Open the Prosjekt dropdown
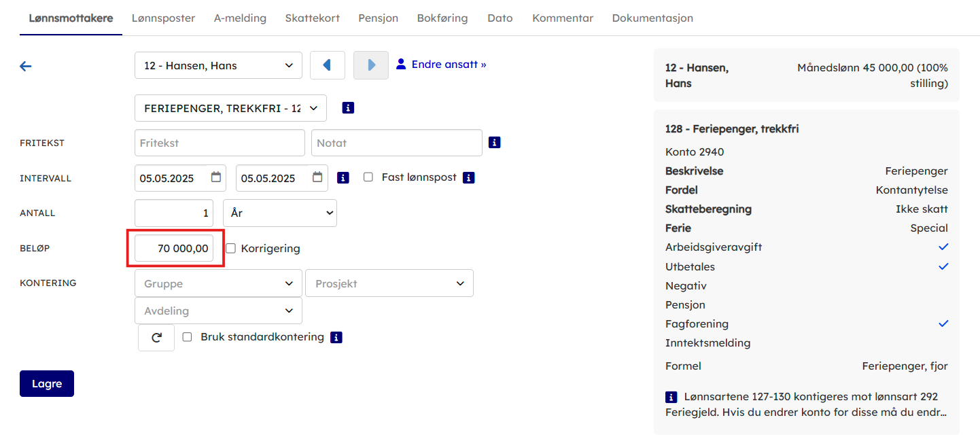 pos(389,283)
